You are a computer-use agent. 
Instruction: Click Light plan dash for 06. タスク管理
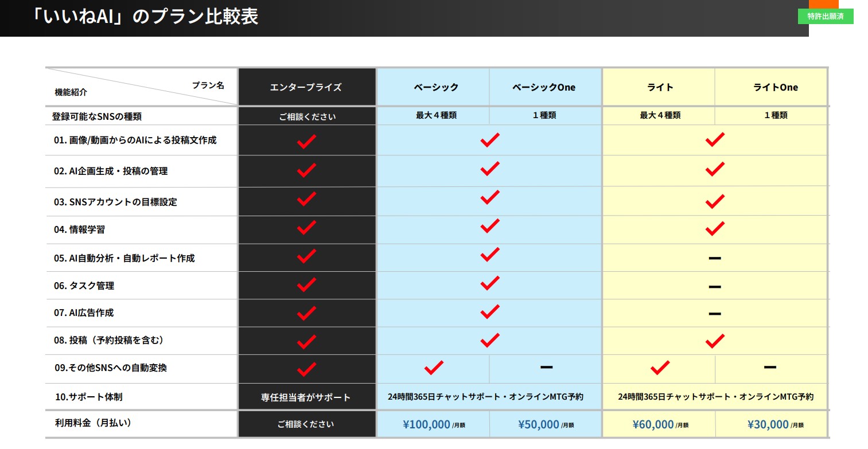714,286
